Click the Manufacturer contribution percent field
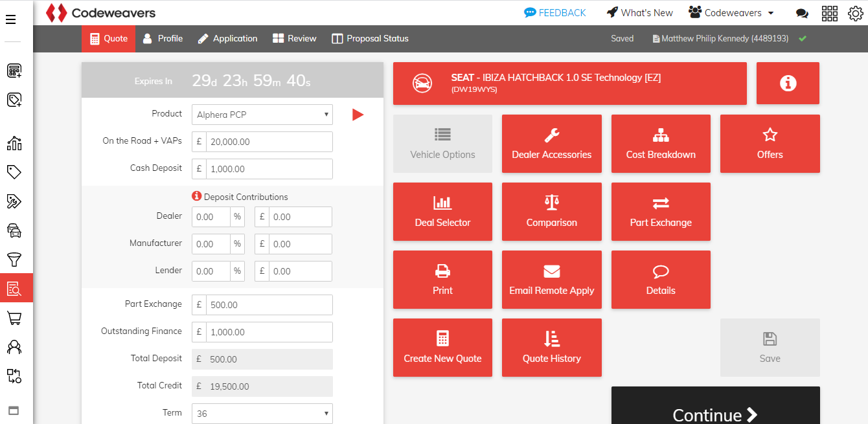 [x=211, y=244]
